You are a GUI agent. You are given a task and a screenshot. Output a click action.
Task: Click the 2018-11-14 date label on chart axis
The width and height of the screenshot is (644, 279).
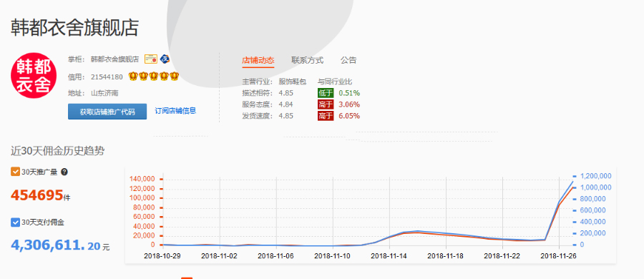point(389,256)
